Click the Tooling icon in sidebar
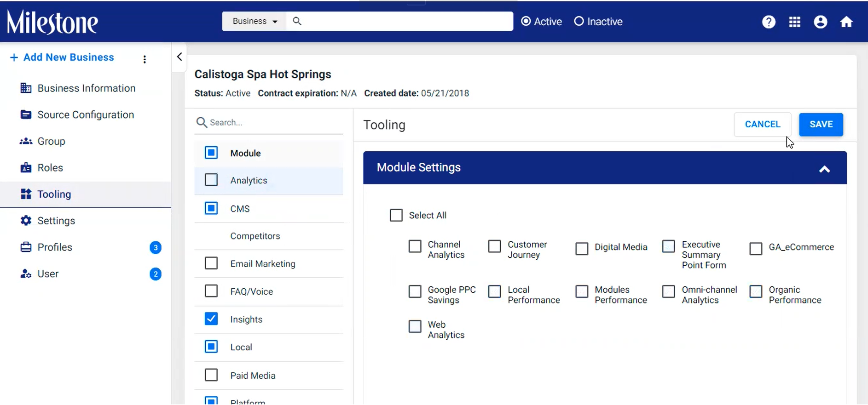This screenshot has height=405, width=868. (26, 194)
